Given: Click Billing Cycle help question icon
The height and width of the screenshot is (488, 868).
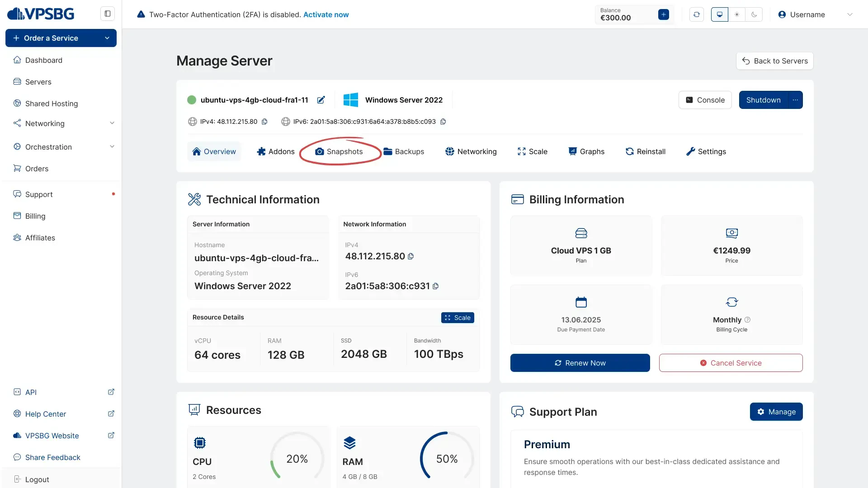Looking at the screenshot, I should (747, 319).
